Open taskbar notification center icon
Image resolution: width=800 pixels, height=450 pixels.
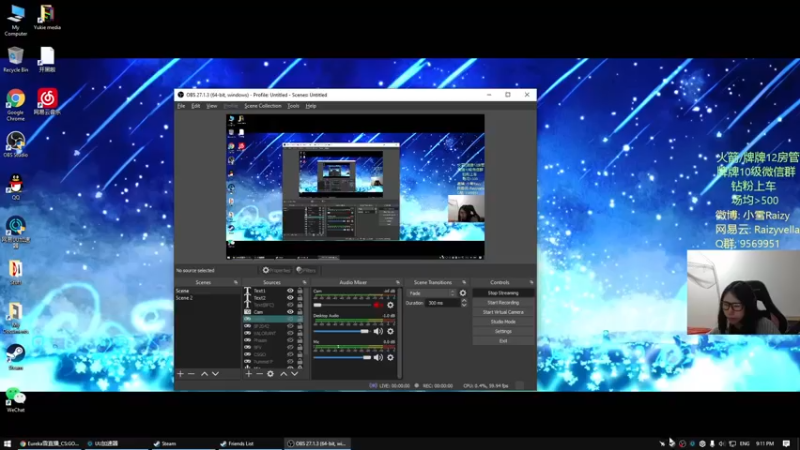click(786, 444)
